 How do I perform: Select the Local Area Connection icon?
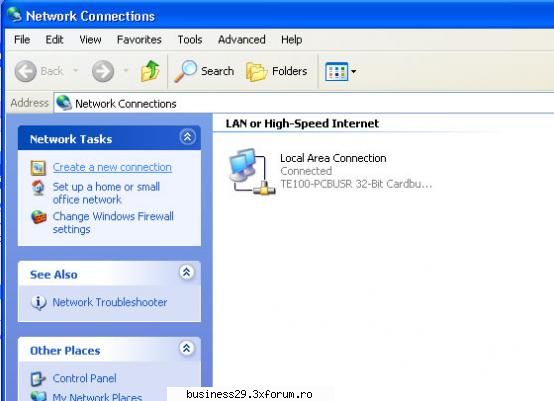coord(252,171)
